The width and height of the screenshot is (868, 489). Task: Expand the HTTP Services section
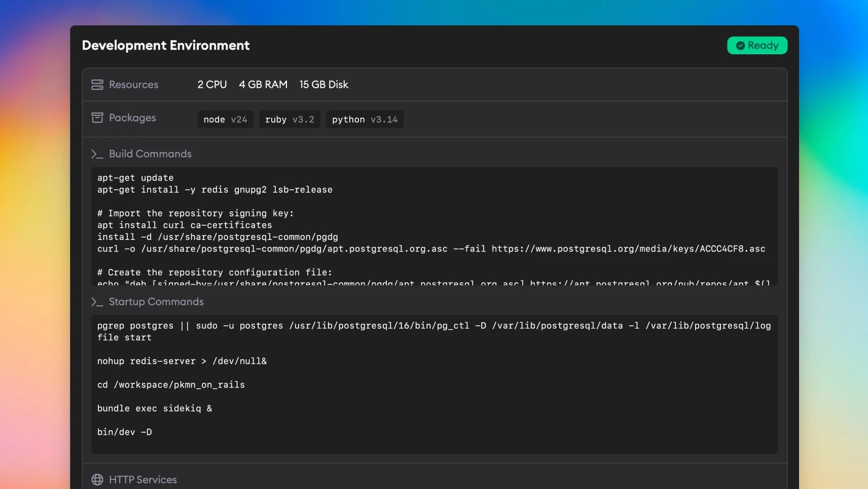(x=142, y=479)
